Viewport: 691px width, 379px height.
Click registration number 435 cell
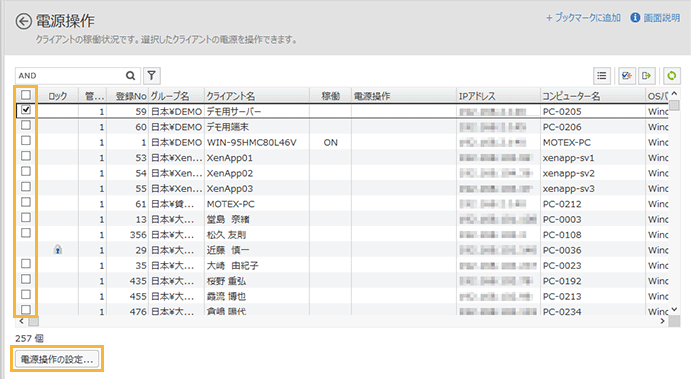(127, 281)
